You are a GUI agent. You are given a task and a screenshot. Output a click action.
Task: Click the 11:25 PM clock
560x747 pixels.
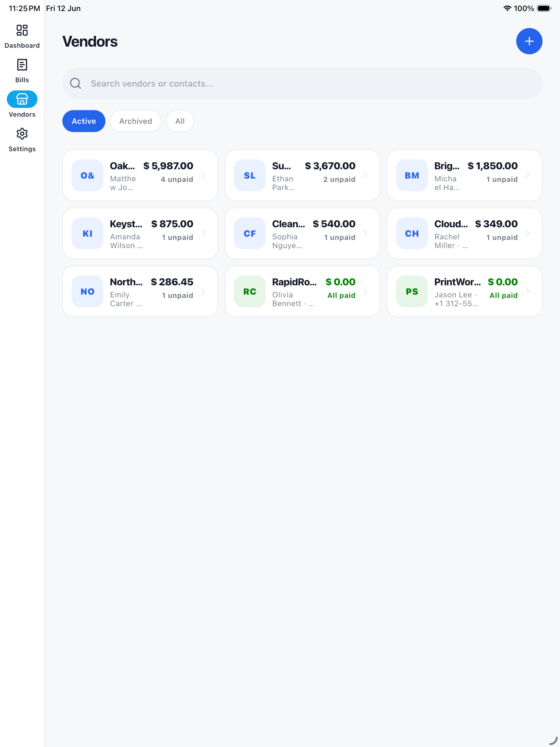(x=24, y=8)
